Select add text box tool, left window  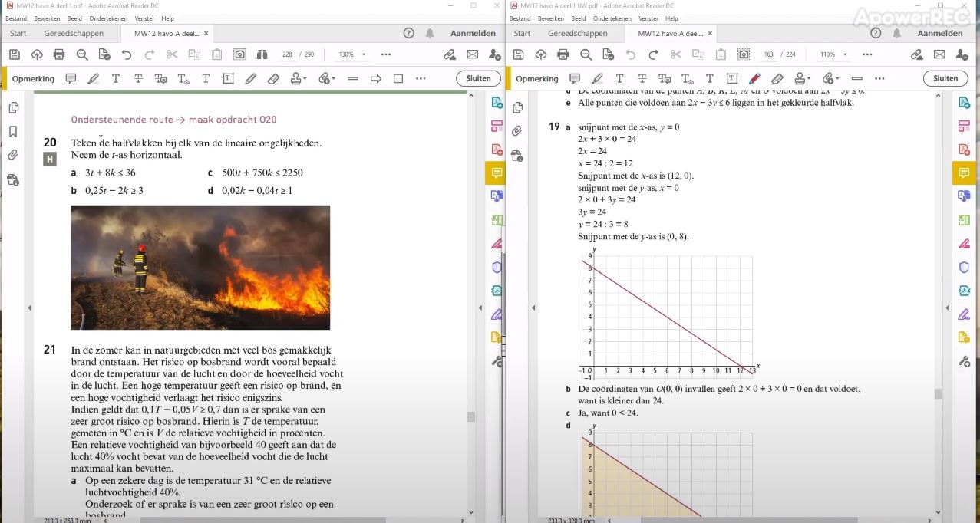coord(228,78)
